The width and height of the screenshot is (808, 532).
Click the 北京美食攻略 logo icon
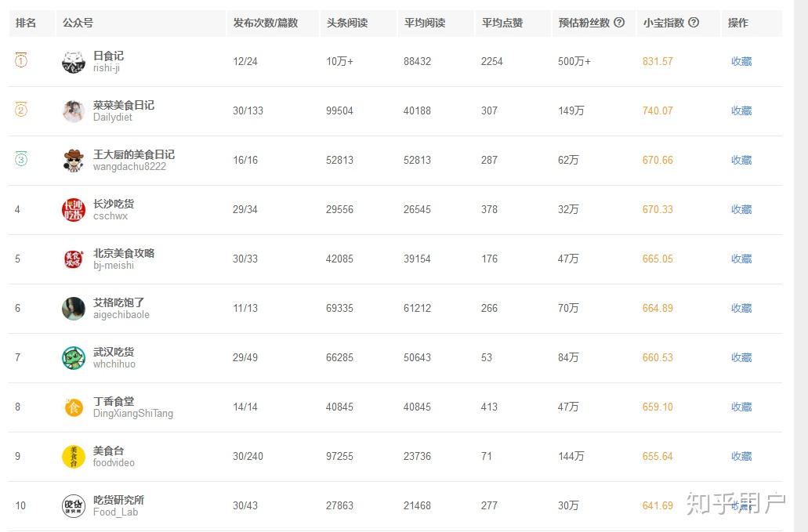pos(74,259)
